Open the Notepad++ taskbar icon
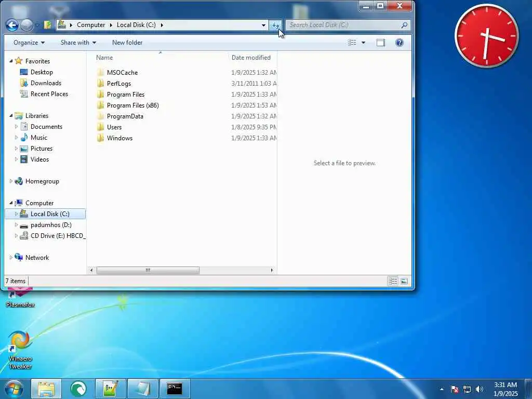Screen dimensions: 532x399 tap(111, 389)
